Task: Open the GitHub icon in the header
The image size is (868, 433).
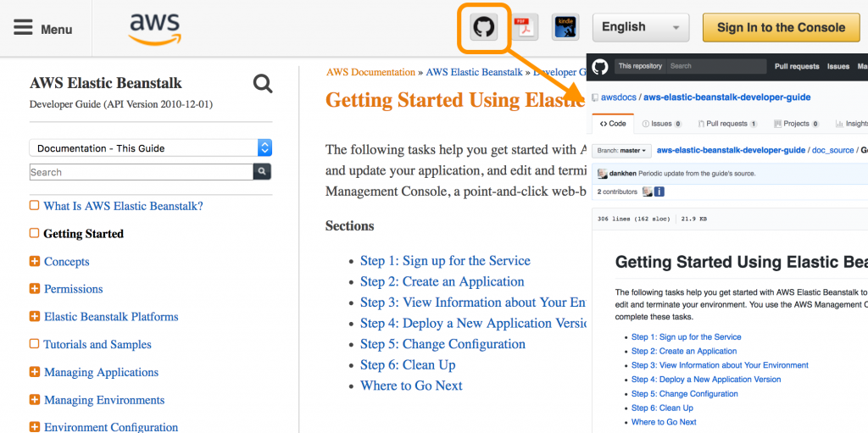Action: pyautogui.click(x=483, y=27)
